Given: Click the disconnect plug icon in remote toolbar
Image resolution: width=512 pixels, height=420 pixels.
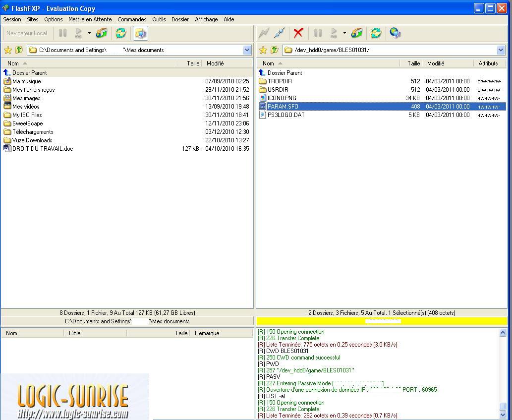Looking at the screenshot, I should [279, 33].
